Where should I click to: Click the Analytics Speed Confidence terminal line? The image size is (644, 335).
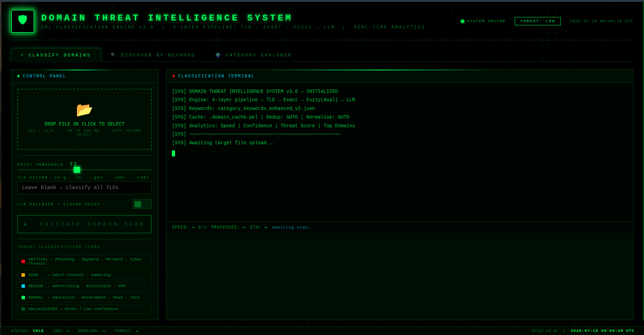click(x=263, y=126)
